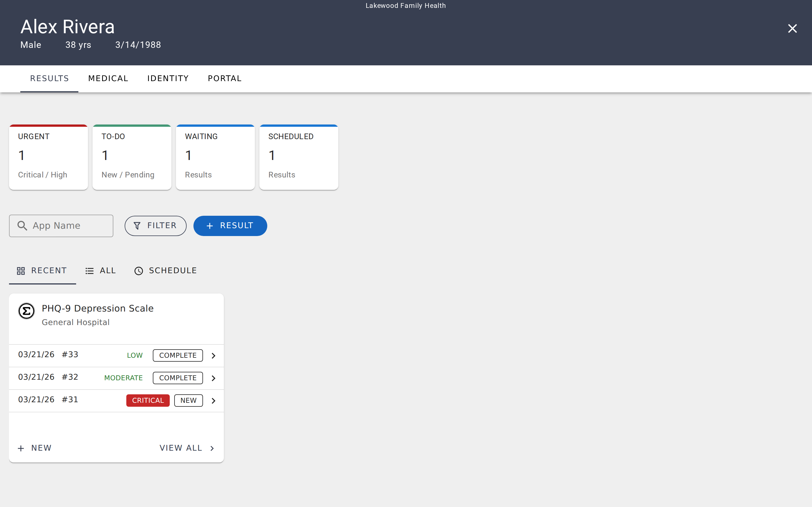Click the red Critical badge on #31
812x507 pixels.
pos(148,400)
